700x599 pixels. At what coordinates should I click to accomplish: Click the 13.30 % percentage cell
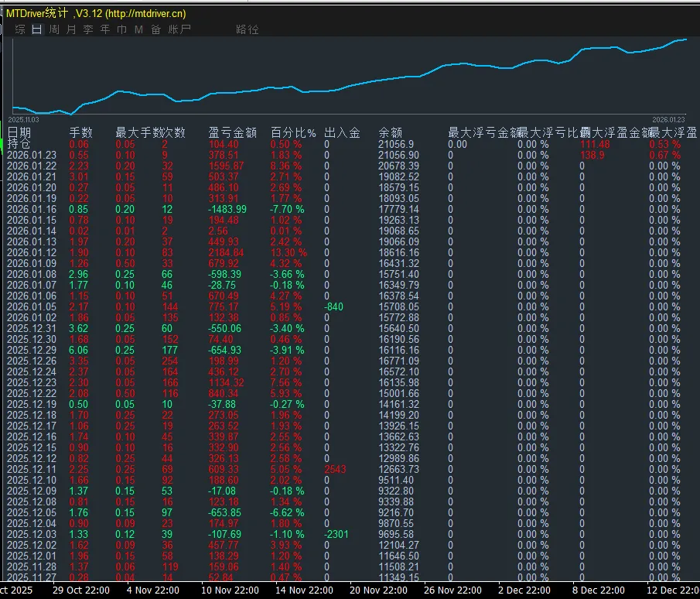coord(289,252)
